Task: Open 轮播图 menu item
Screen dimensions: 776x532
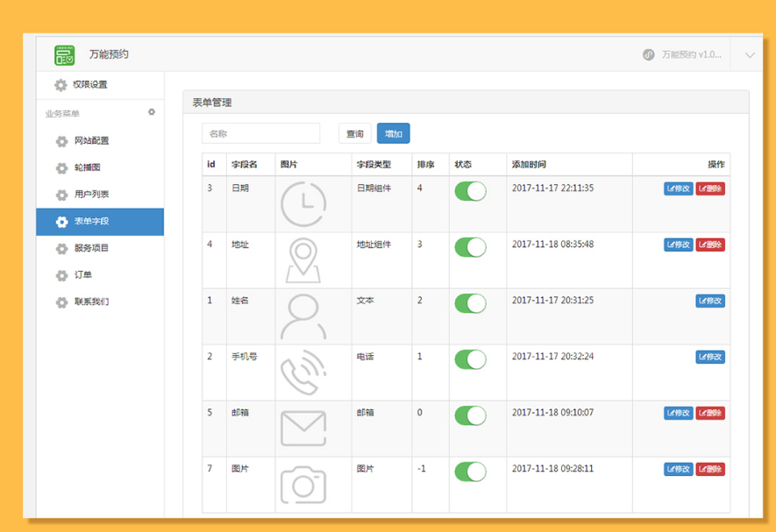Action: pyautogui.click(x=100, y=167)
